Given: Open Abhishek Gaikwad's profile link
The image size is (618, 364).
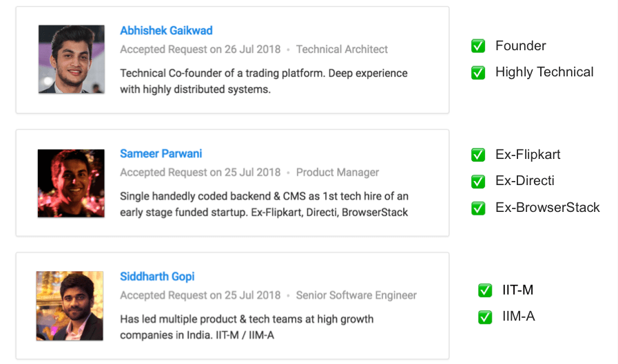Looking at the screenshot, I should [166, 31].
